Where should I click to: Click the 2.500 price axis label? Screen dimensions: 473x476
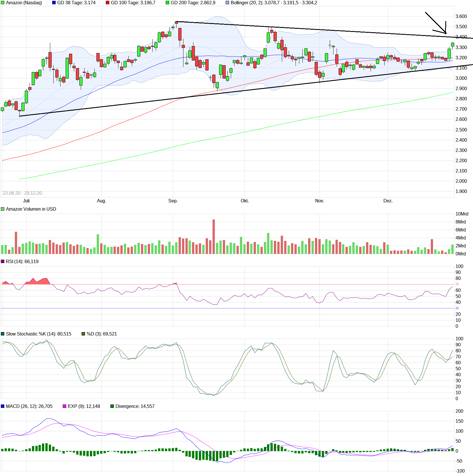(461, 130)
